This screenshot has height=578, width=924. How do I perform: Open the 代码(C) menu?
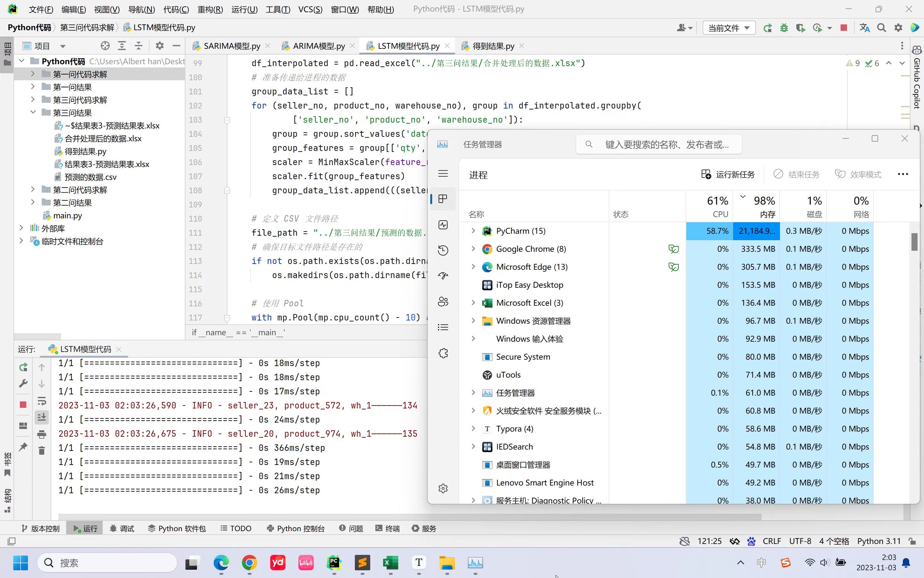coord(176,9)
